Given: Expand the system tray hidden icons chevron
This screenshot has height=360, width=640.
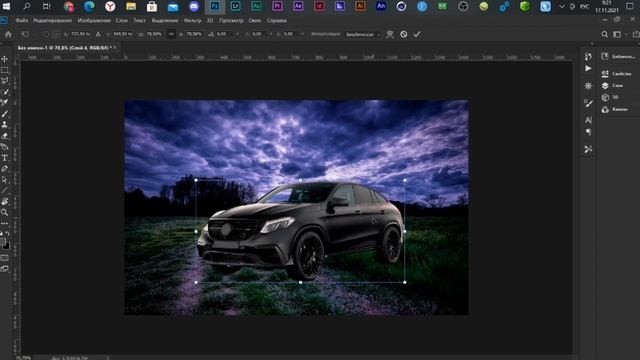Looking at the screenshot, I should tap(562, 7).
